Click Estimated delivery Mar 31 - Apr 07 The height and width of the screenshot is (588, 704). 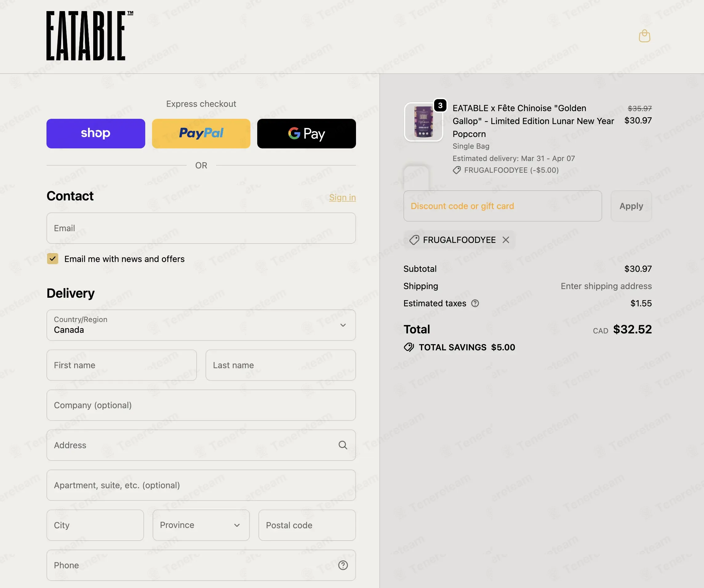(514, 158)
